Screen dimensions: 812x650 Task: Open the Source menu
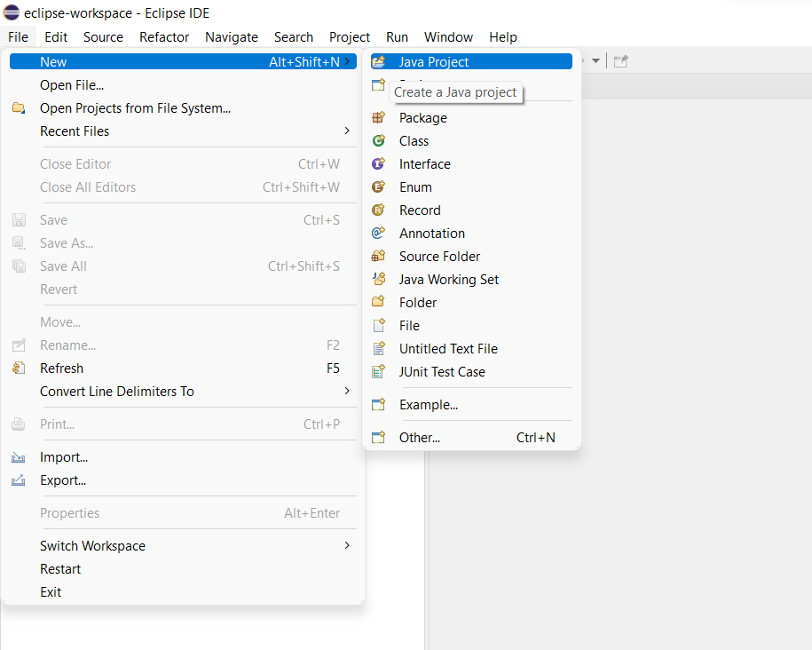tap(103, 37)
